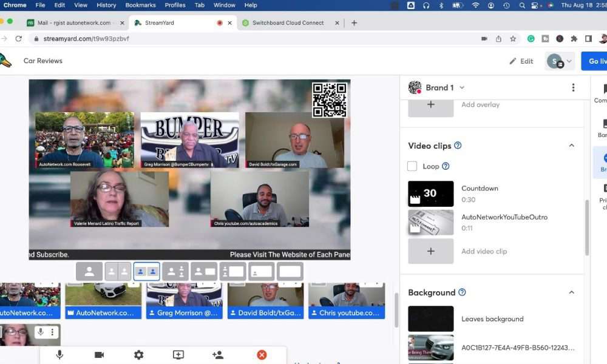Collapse the Background section
This screenshot has height=364, width=607.
point(571,292)
